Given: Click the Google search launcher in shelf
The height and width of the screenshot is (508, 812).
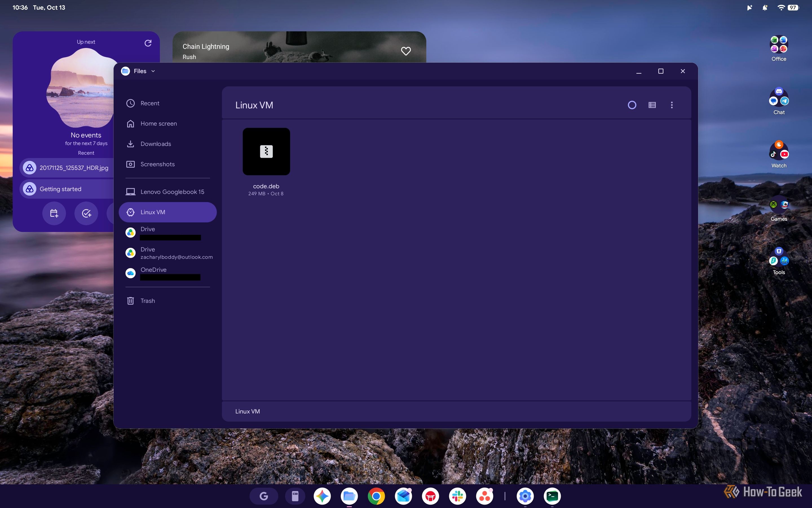Looking at the screenshot, I should coord(264,496).
